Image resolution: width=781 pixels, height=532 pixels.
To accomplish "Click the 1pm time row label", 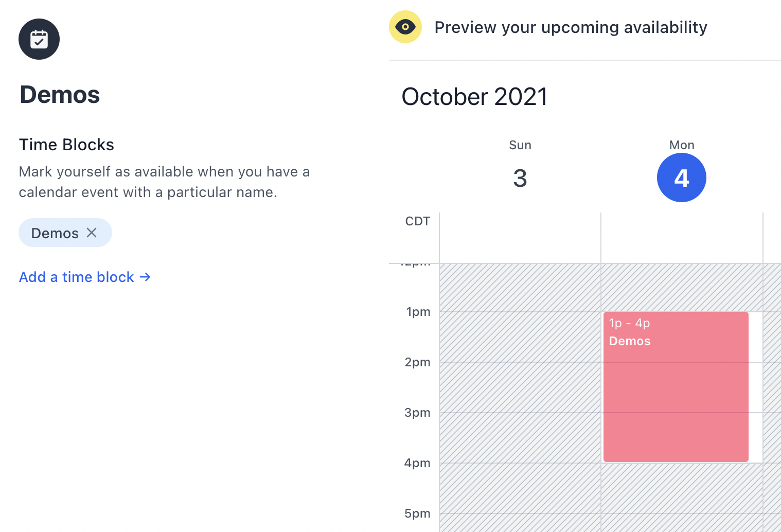I will 418,312.
